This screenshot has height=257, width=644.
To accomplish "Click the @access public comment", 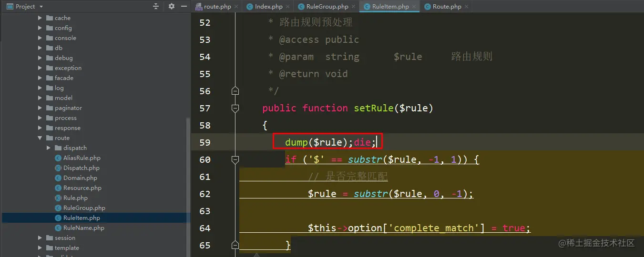I will point(319,40).
